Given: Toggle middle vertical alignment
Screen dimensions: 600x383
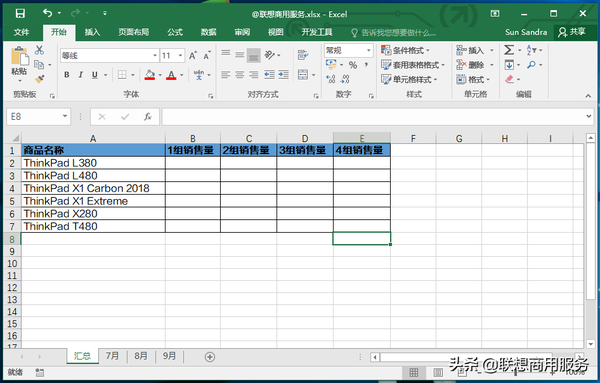Looking at the screenshot, I should tap(240, 55).
